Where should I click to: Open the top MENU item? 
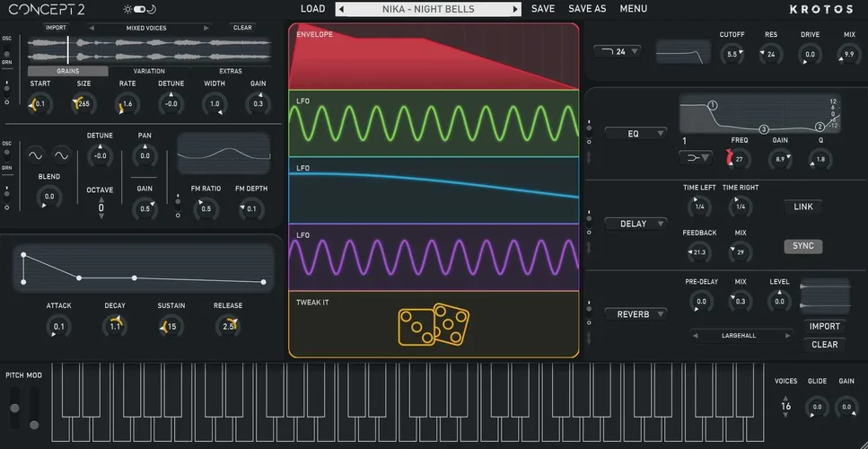tap(633, 9)
